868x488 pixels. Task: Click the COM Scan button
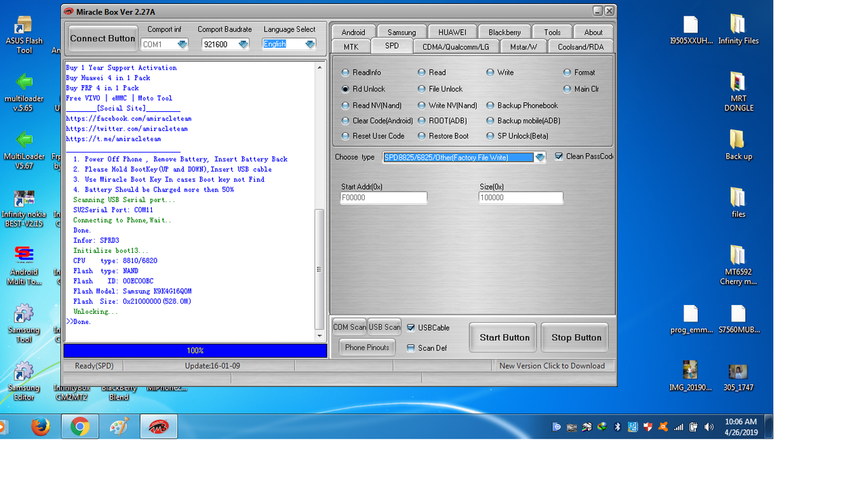pyautogui.click(x=349, y=327)
